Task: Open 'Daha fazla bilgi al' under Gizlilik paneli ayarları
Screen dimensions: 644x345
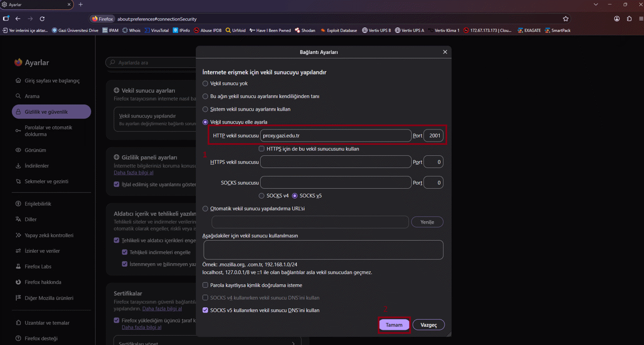Action: 134,172
